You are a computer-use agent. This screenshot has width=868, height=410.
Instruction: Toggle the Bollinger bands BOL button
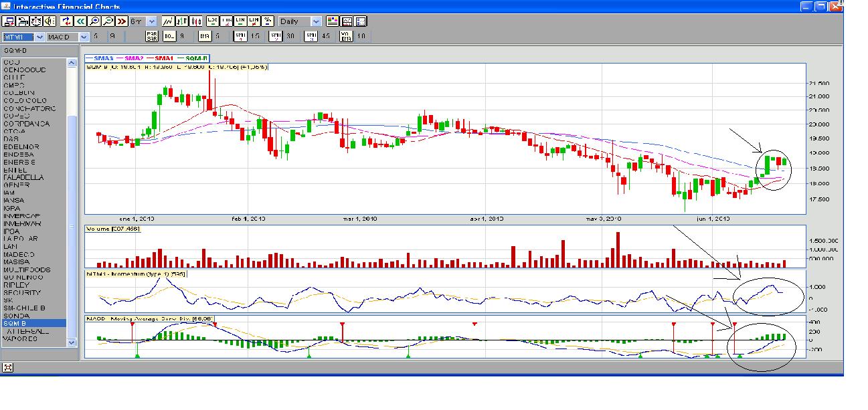point(169,37)
